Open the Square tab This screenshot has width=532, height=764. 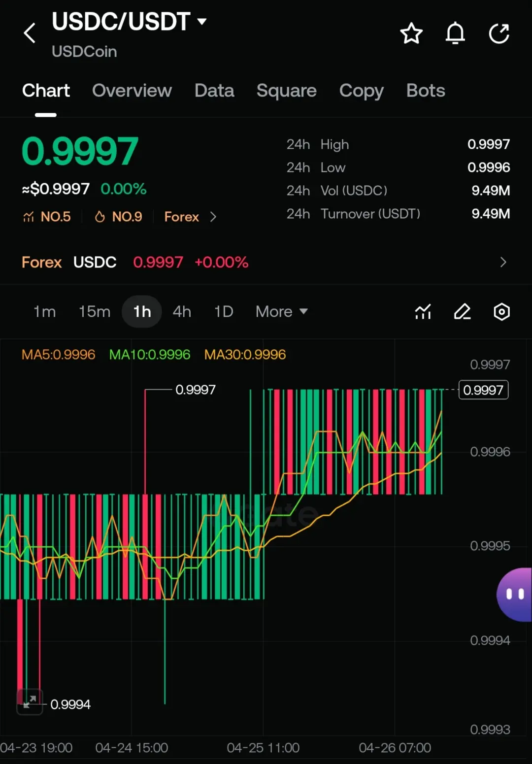click(x=287, y=91)
